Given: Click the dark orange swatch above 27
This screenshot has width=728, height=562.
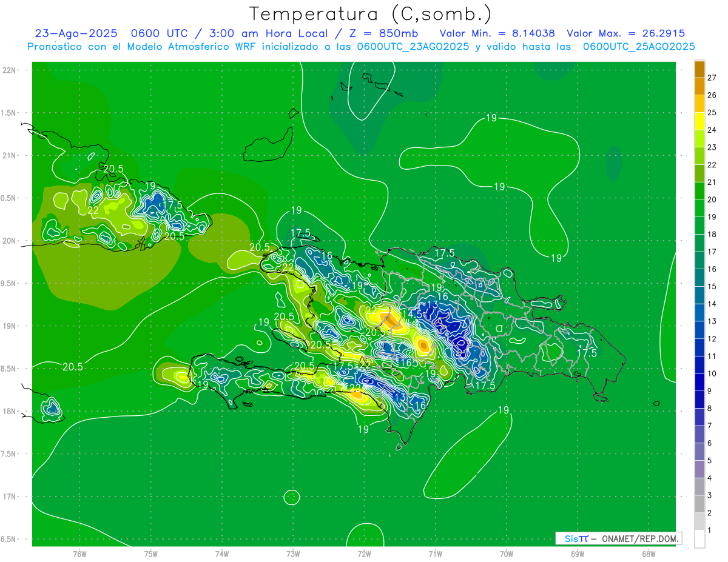Looking at the screenshot, I should pos(699,69).
